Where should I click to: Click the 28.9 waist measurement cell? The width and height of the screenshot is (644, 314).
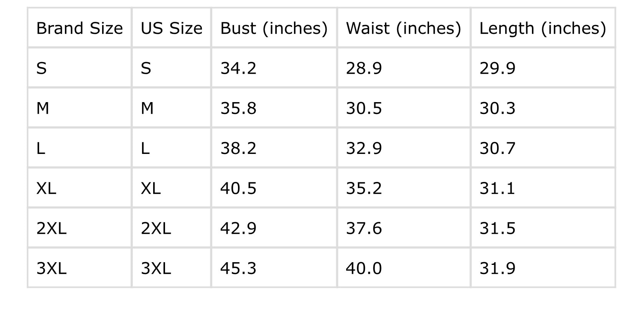(x=404, y=68)
